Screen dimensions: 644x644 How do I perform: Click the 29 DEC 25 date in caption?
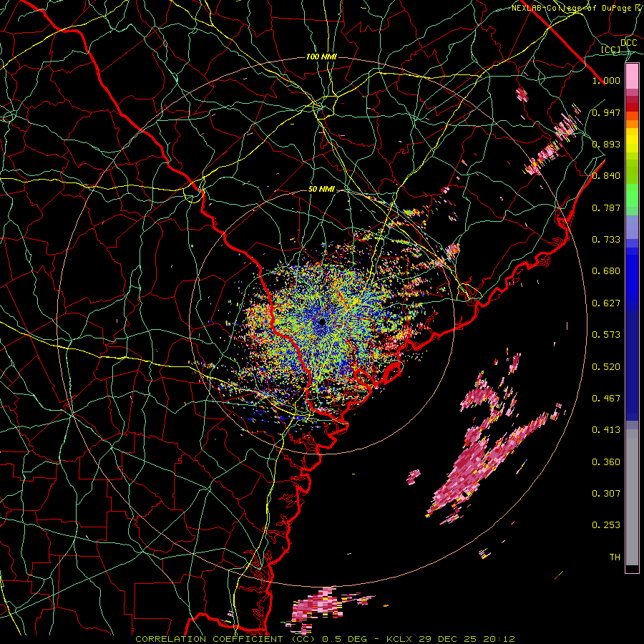point(448,639)
